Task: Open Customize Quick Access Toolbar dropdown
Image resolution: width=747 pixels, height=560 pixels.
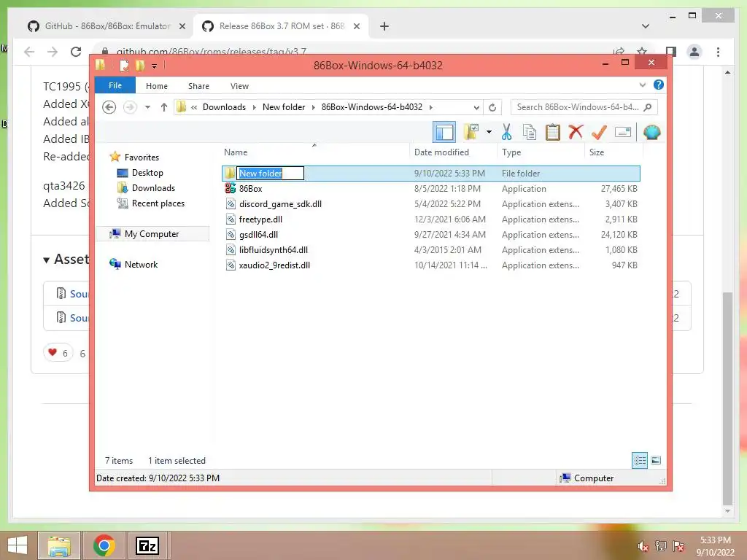Action: [x=155, y=66]
